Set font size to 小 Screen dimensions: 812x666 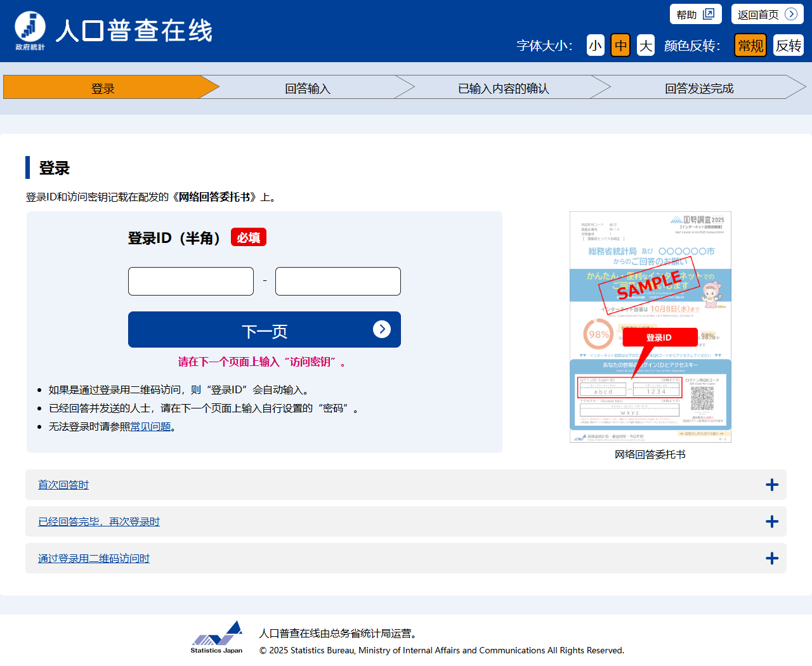[595, 45]
